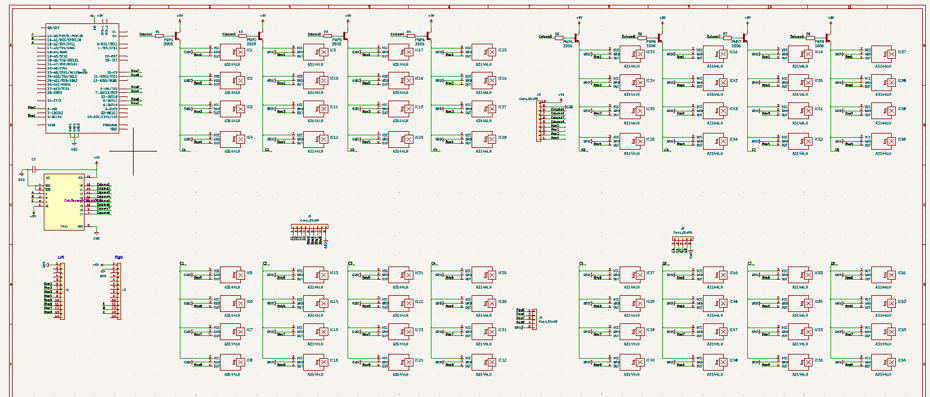930x397 pixels.
Task: Select the vertical connector listing Column and Row nets
Action: [x=539, y=120]
